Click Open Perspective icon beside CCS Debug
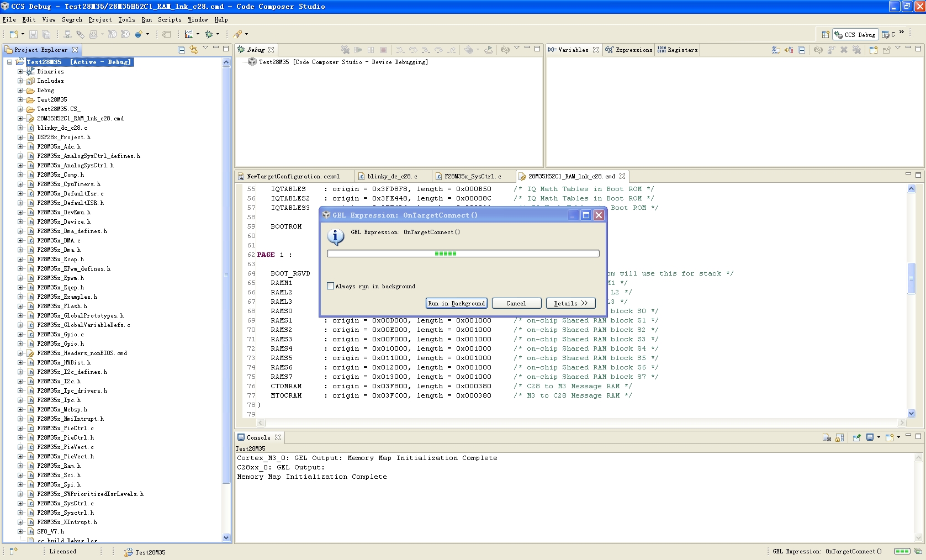Image resolution: width=926 pixels, height=560 pixels. [826, 34]
